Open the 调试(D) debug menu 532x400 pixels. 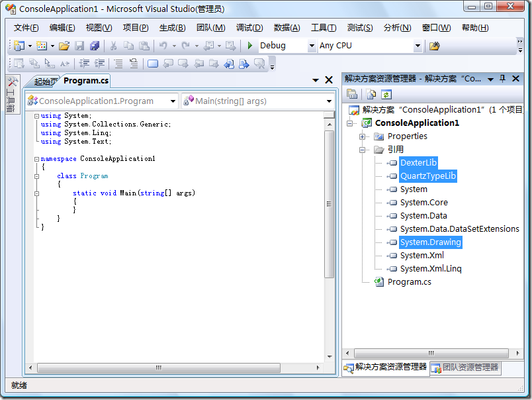[x=249, y=28]
